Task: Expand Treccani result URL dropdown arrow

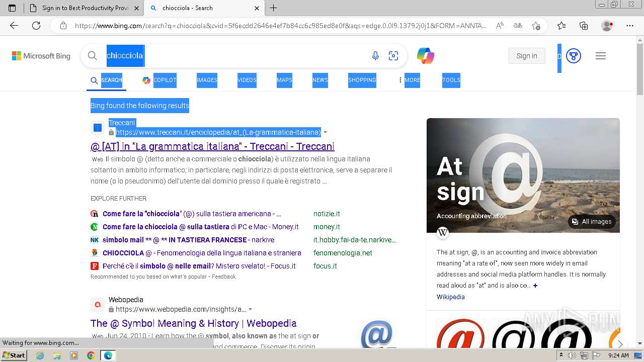Action: [325, 132]
